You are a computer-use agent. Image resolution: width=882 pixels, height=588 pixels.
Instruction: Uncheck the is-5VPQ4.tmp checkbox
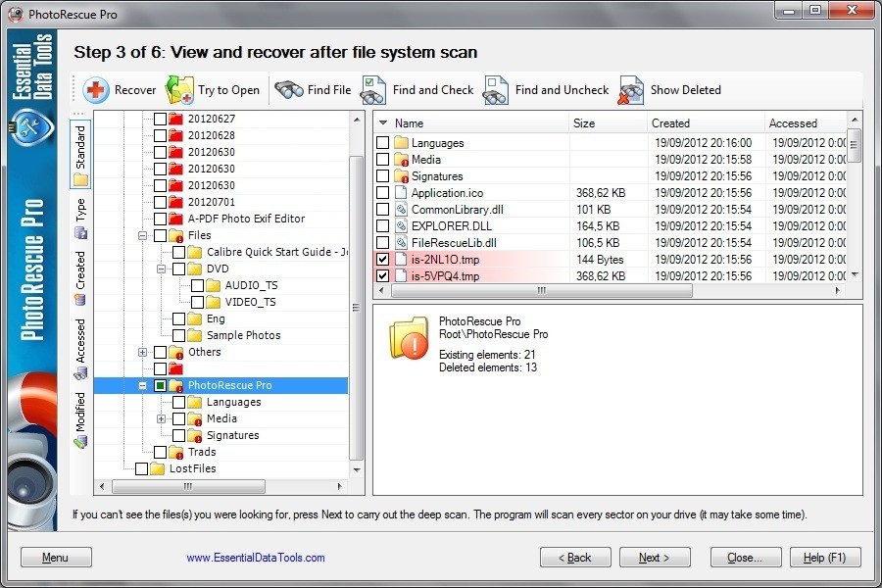pyautogui.click(x=382, y=275)
